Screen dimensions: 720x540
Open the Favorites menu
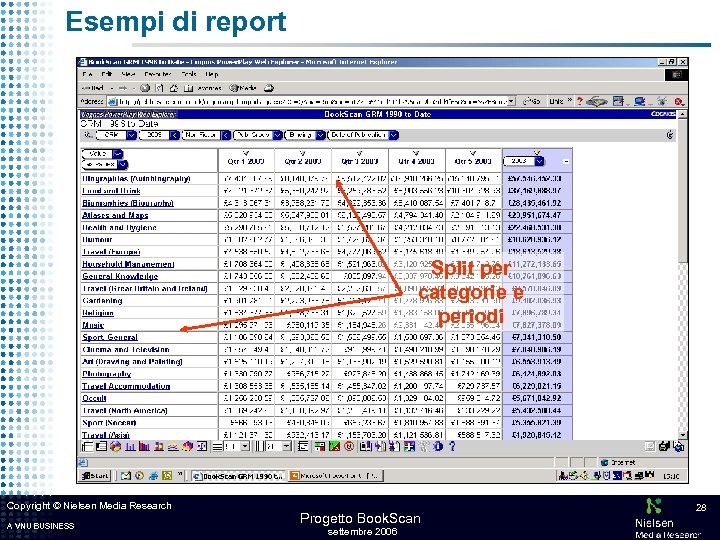point(158,74)
